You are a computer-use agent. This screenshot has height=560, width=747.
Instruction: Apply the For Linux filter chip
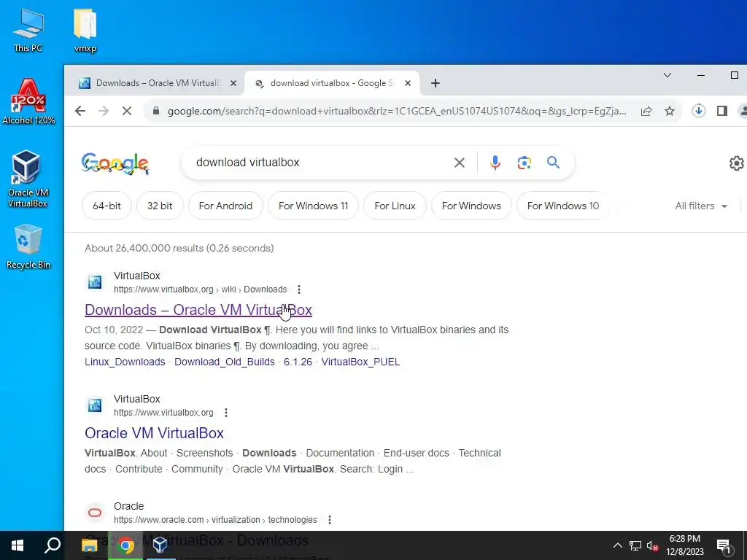point(395,206)
